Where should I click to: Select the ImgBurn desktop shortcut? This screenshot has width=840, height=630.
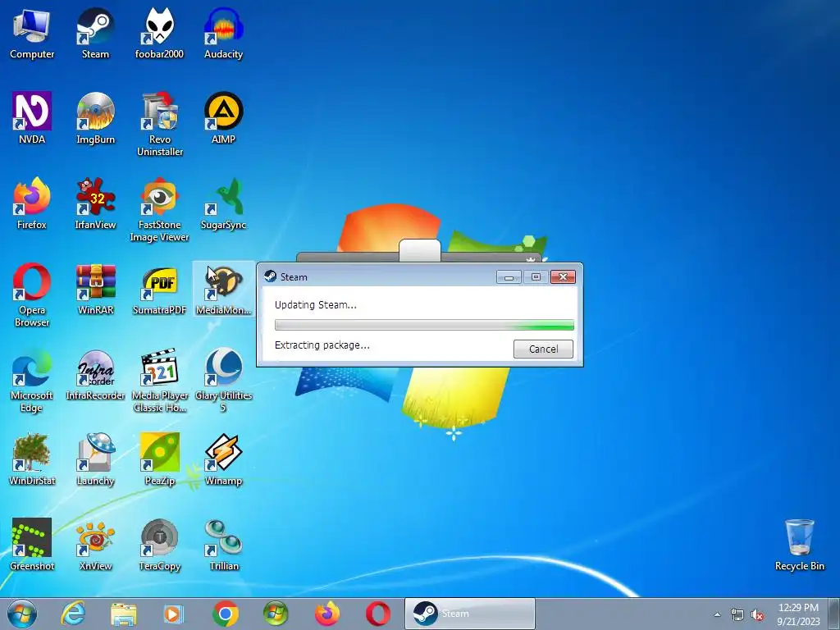point(95,118)
